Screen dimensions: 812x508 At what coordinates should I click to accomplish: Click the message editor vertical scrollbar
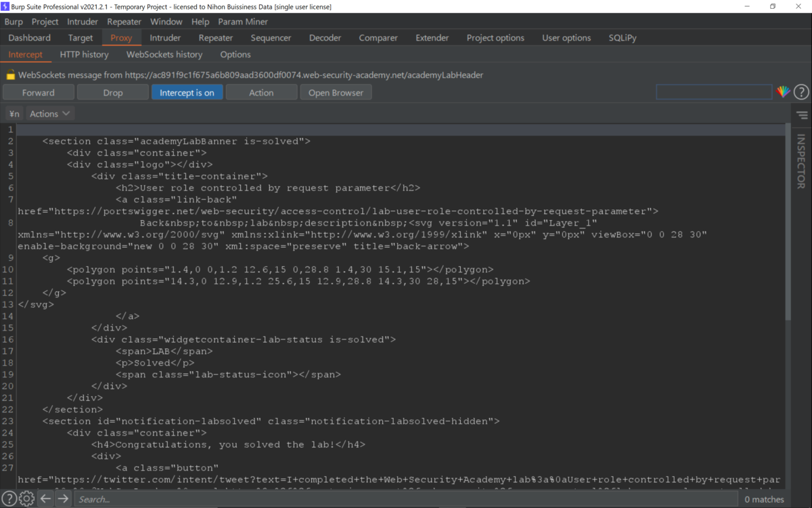787,221
